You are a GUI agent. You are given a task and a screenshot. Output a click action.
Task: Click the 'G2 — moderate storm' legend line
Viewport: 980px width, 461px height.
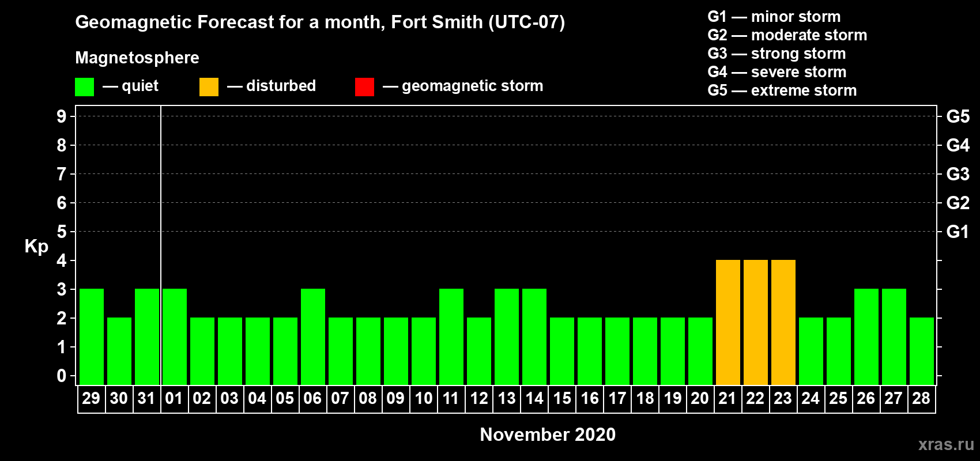pos(787,35)
